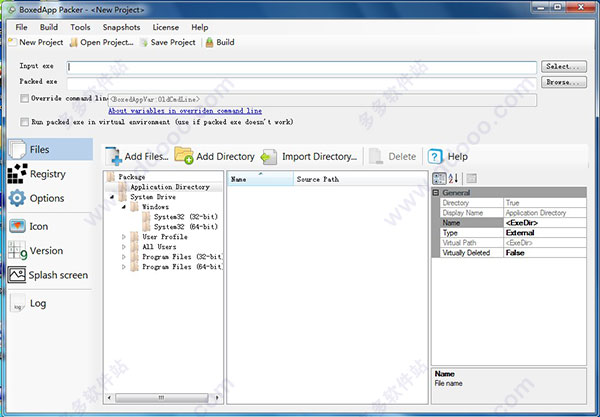600x417 pixels.
Task: Enable Override command line checkbox
Action: pos(24,98)
